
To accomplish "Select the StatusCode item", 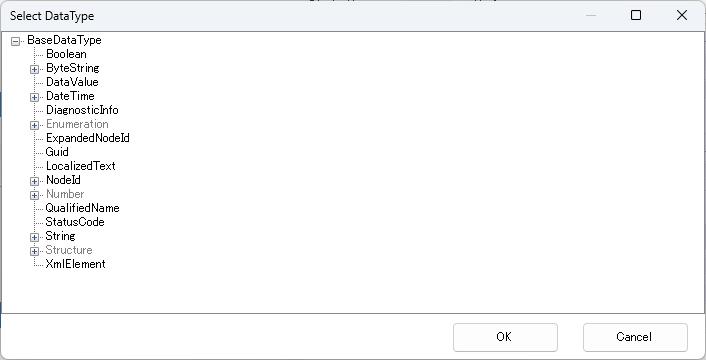I will click(75, 222).
